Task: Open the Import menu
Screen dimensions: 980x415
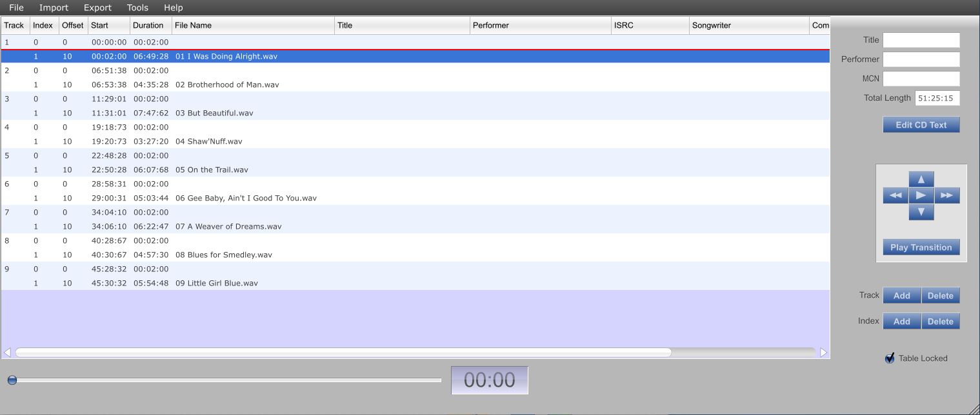Action: click(54, 8)
